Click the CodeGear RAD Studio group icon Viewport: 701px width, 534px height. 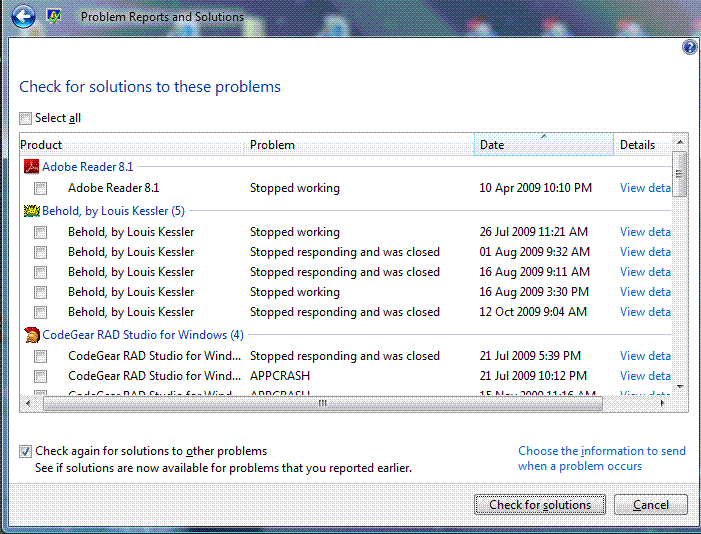[x=31, y=335]
